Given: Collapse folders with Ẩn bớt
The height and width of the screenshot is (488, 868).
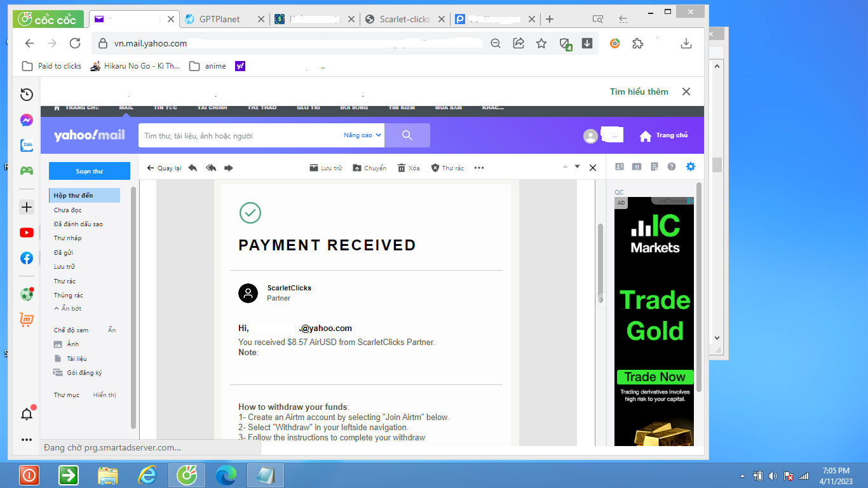Looking at the screenshot, I should [67, 308].
